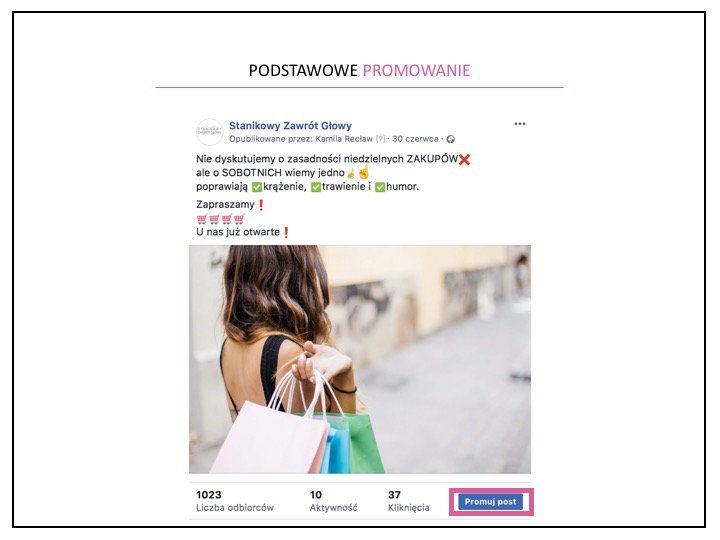View the 10 Aktywność statistic
720x540 pixels.
333,501
